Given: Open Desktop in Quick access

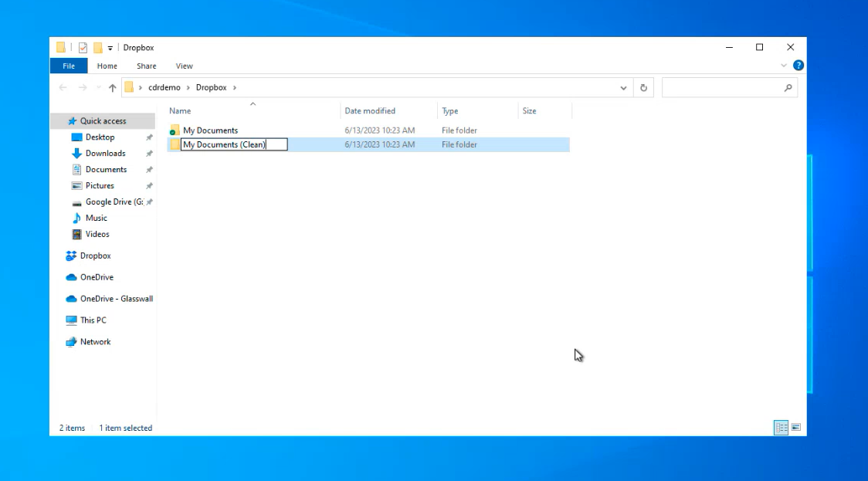Looking at the screenshot, I should click(x=100, y=137).
